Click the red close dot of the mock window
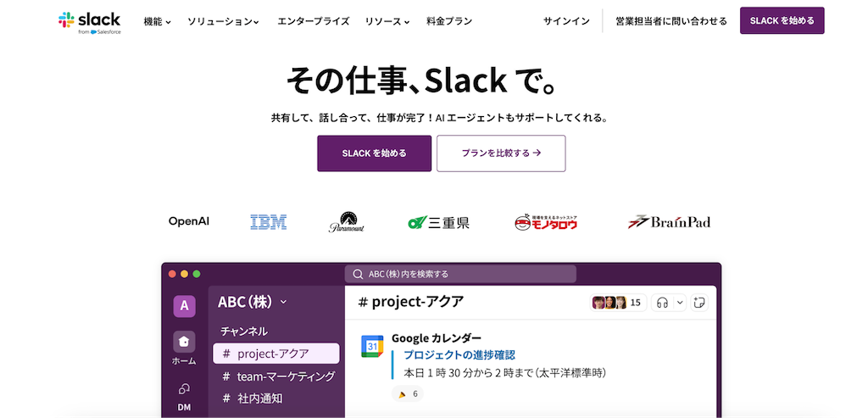This screenshot has height=418, width=868. [x=172, y=274]
